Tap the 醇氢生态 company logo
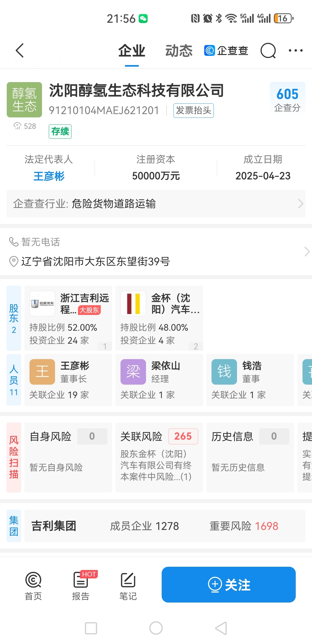Screen dimensions: 312x644 pyautogui.click(x=24, y=100)
